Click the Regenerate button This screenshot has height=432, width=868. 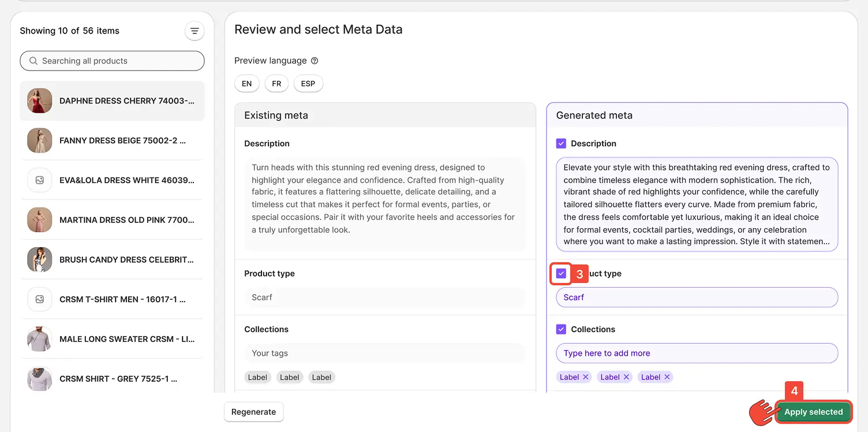[x=253, y=412]
